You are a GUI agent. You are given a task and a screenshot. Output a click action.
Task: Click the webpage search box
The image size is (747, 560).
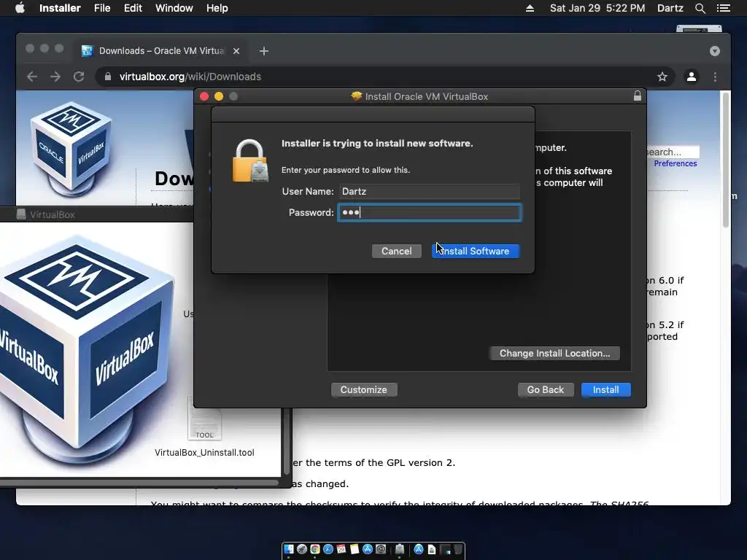(672, 152)
